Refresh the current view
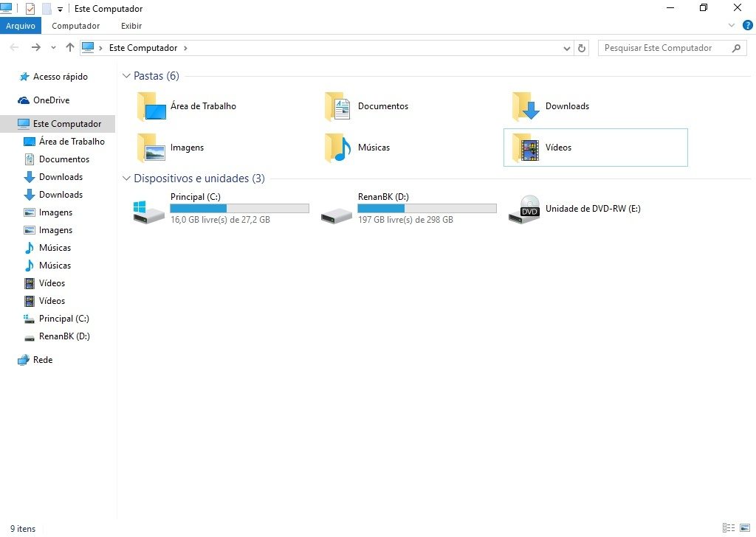756x537 pixels. 582,48
